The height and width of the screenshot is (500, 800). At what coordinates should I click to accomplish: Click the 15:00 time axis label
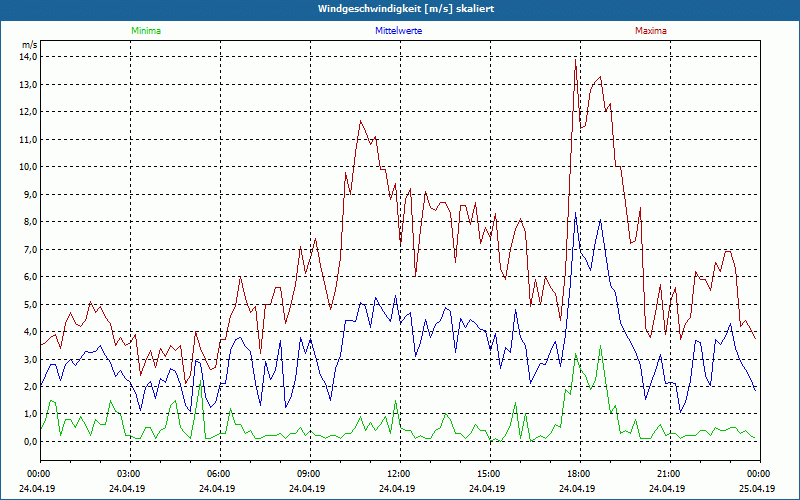coord(490,474)
